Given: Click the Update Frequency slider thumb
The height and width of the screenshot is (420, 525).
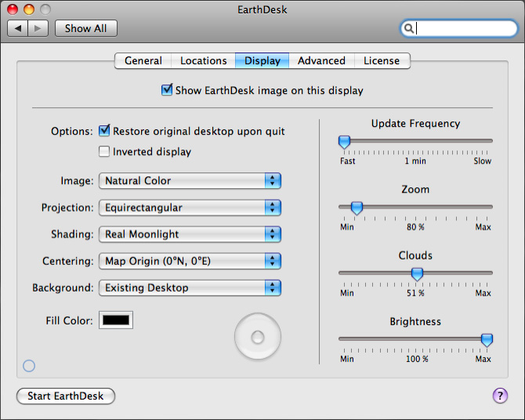Looking at the screenshot, I should click(x=344, y=142).
